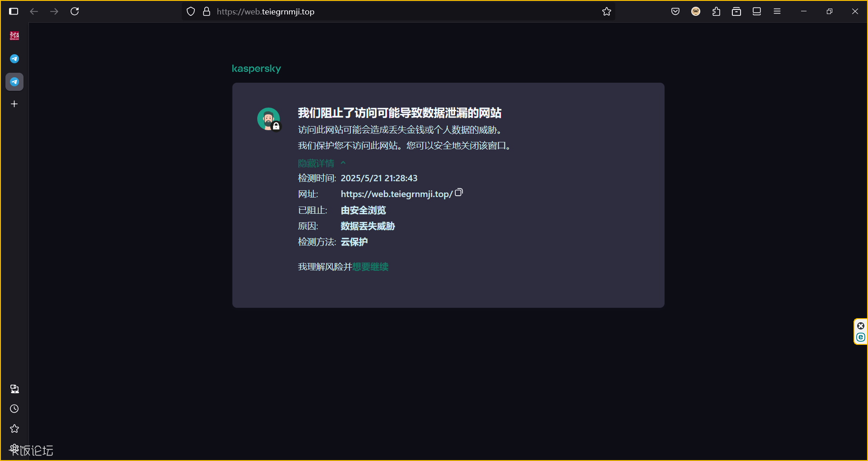Open the container tabs icon in toolbar

coord(736,11)
